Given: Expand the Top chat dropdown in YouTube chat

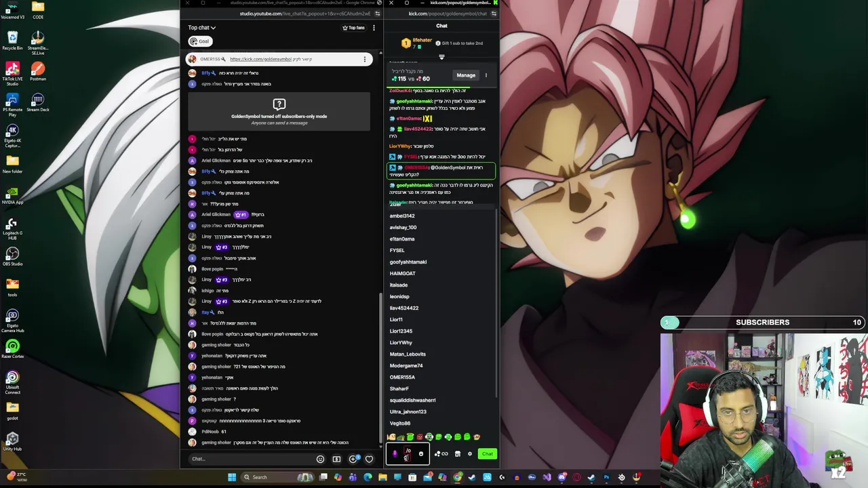Looking at the screenshot, I should [x=201, y=28].
